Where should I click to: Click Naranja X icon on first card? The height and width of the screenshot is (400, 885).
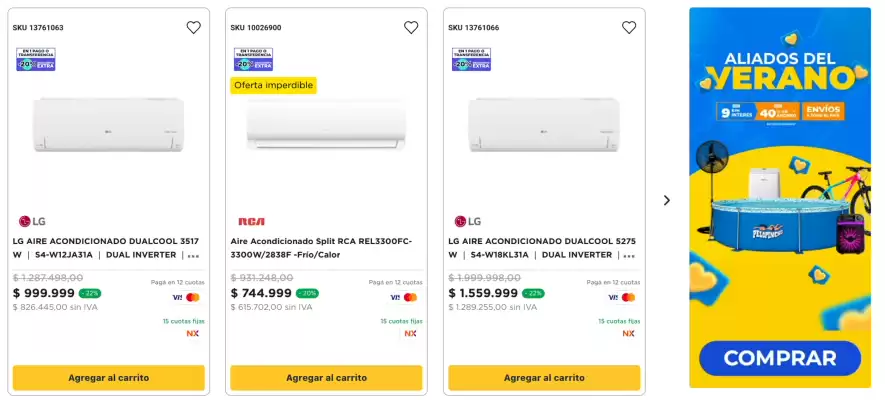tap(193, 333)
